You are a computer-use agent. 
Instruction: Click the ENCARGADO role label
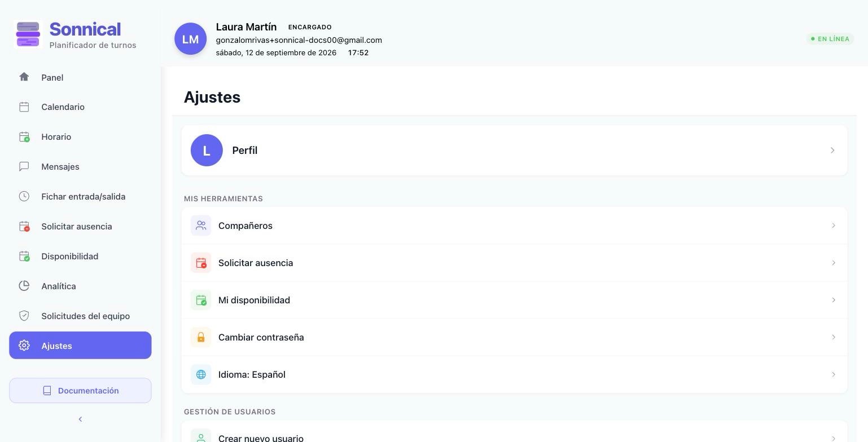[x=310, y=27]
